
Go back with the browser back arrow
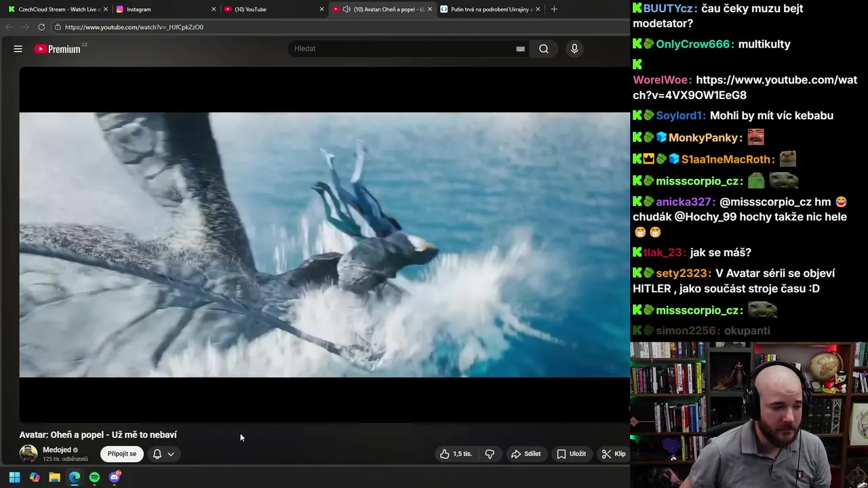[x=9, y=27]
